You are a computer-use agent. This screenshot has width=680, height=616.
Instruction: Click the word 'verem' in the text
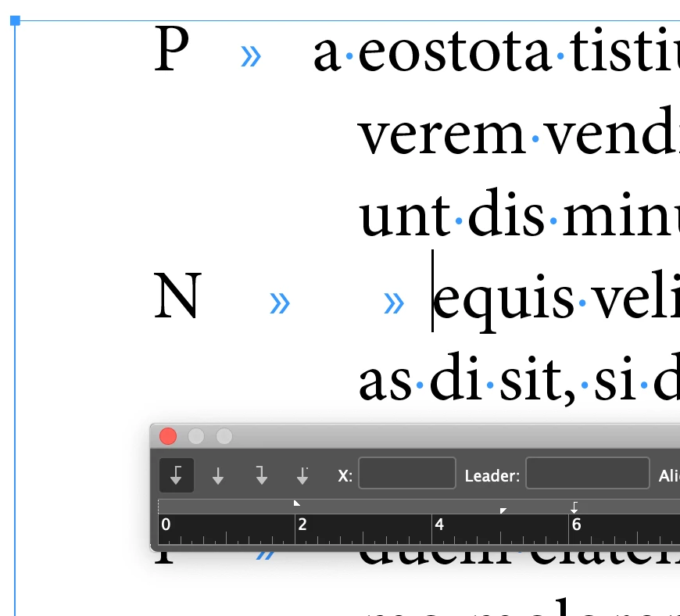(442, 136)
